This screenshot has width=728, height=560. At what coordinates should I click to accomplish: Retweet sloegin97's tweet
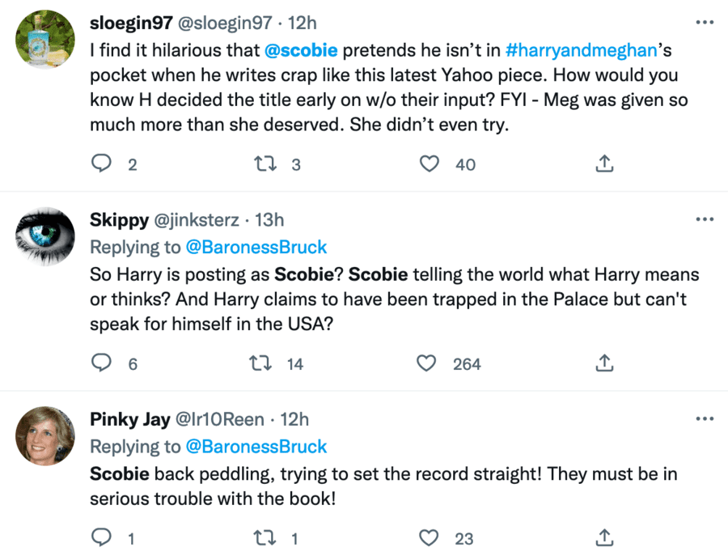(264, 164)
